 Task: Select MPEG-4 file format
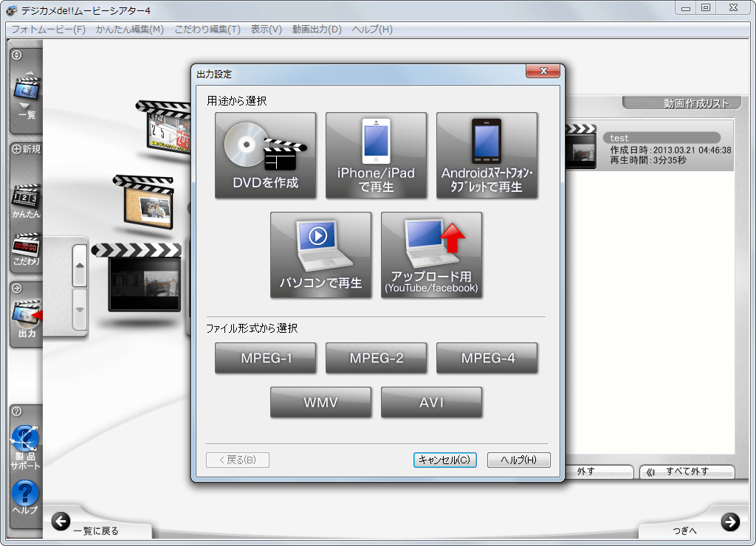[x=487, y=358]
